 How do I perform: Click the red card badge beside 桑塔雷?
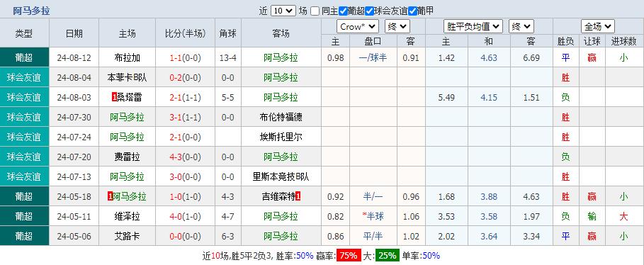tap(115, 97)
